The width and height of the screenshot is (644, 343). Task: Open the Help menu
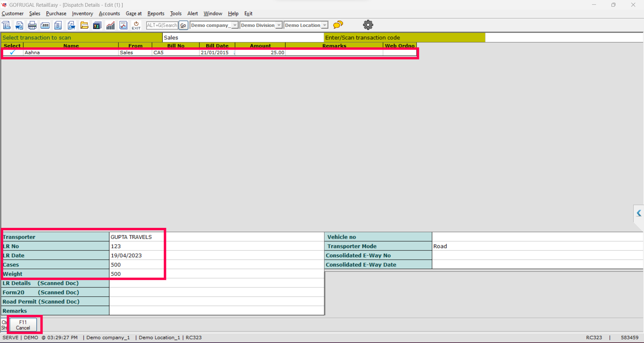click(233, 13)
